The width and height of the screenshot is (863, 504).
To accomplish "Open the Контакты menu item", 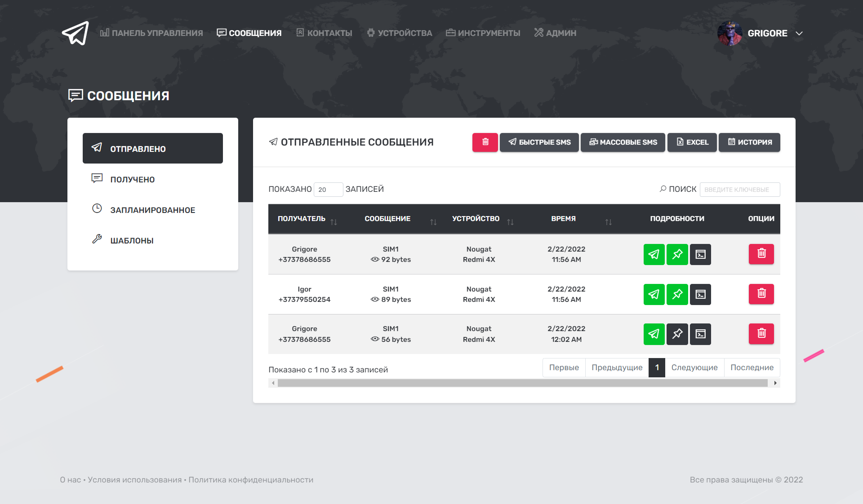I will pyautogui.click(x=324, y=33).
